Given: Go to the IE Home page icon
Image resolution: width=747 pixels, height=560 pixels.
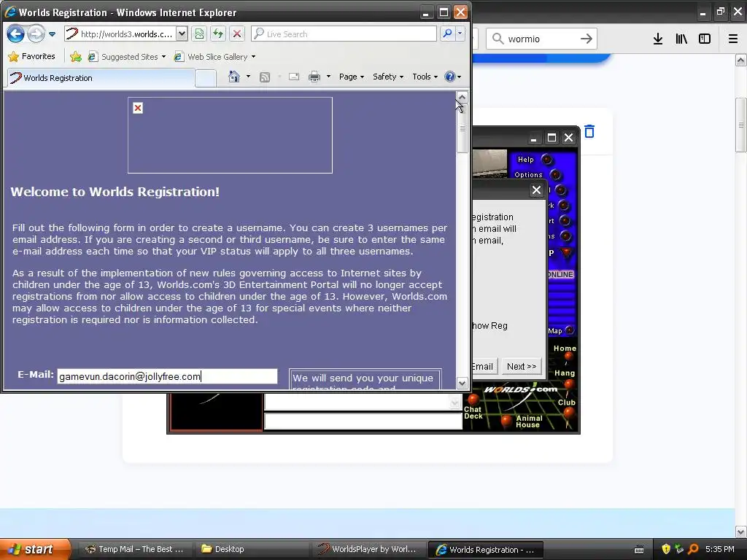Looking at the screenshot, I should (x=234, y=76).
